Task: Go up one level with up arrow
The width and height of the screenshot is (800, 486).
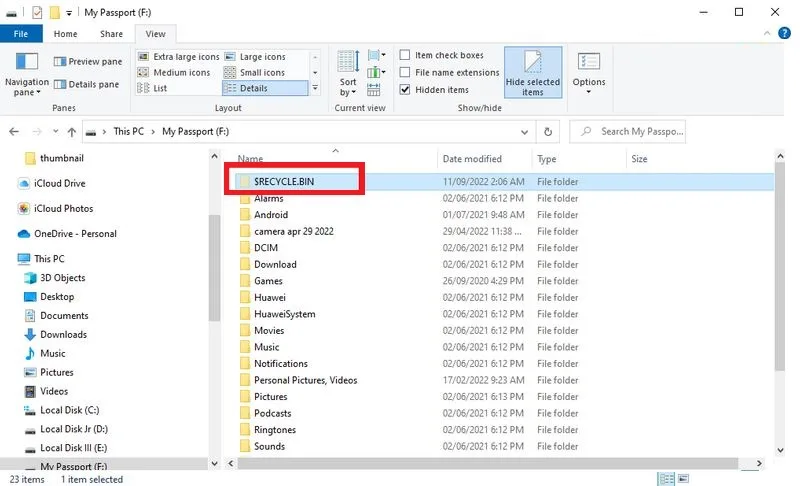Action: pos(71,132)
